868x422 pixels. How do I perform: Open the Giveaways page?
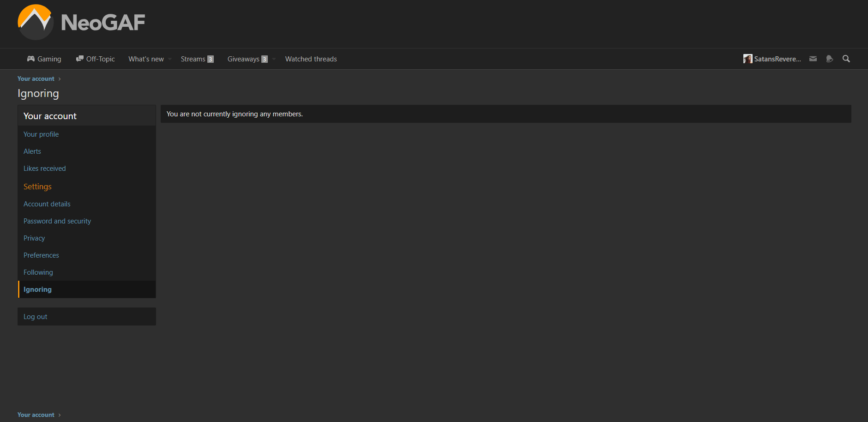[247, 59]
